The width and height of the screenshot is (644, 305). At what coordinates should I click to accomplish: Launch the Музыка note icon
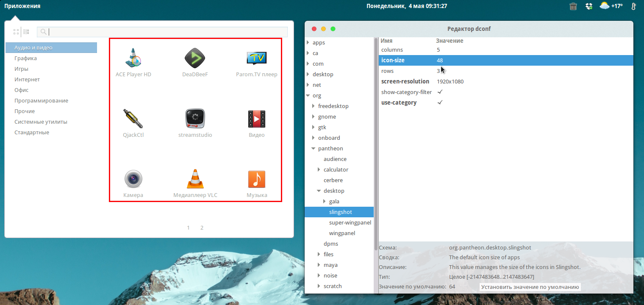[257, 179]
